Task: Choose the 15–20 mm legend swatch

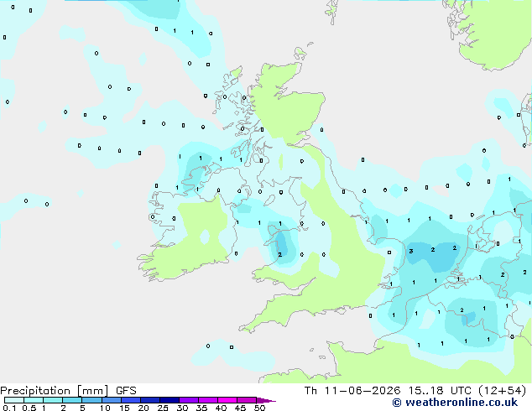Action: point(131,400)
